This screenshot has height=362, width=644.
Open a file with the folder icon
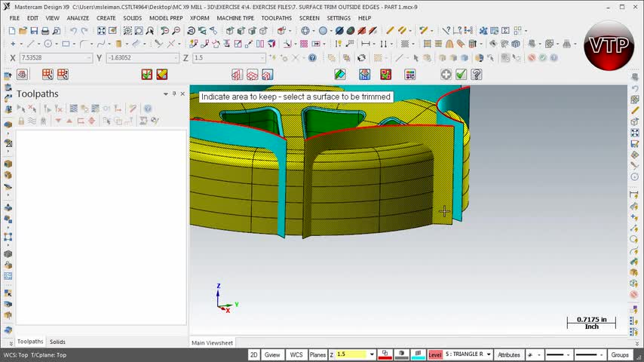click(23, 31)
